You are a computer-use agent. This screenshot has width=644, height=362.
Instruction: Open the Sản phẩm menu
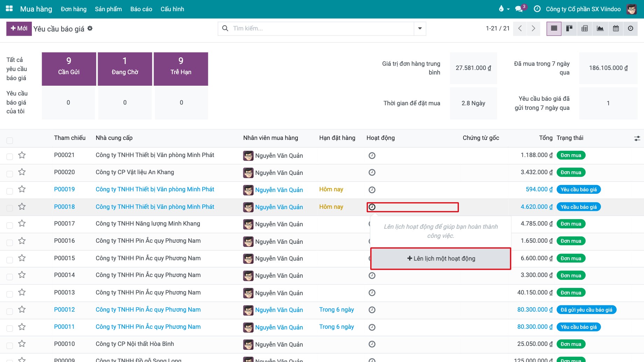[108, 9]
